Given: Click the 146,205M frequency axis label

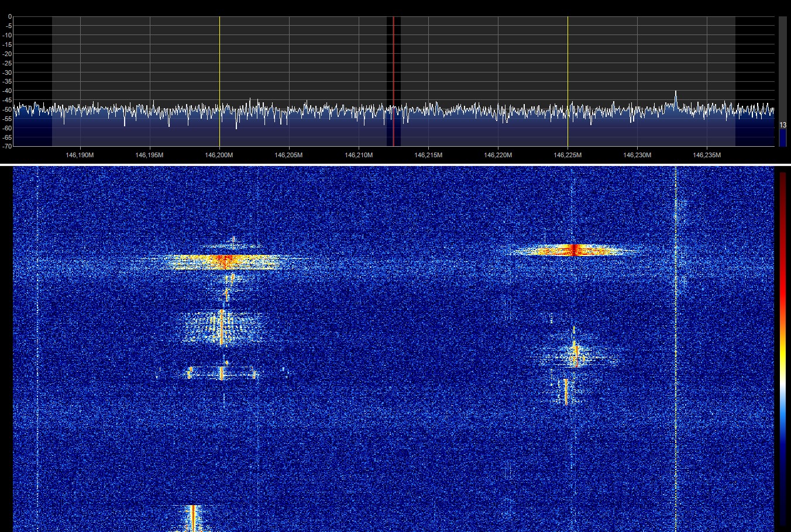Looking at the screenshot, I should click(x=289, y=155).
